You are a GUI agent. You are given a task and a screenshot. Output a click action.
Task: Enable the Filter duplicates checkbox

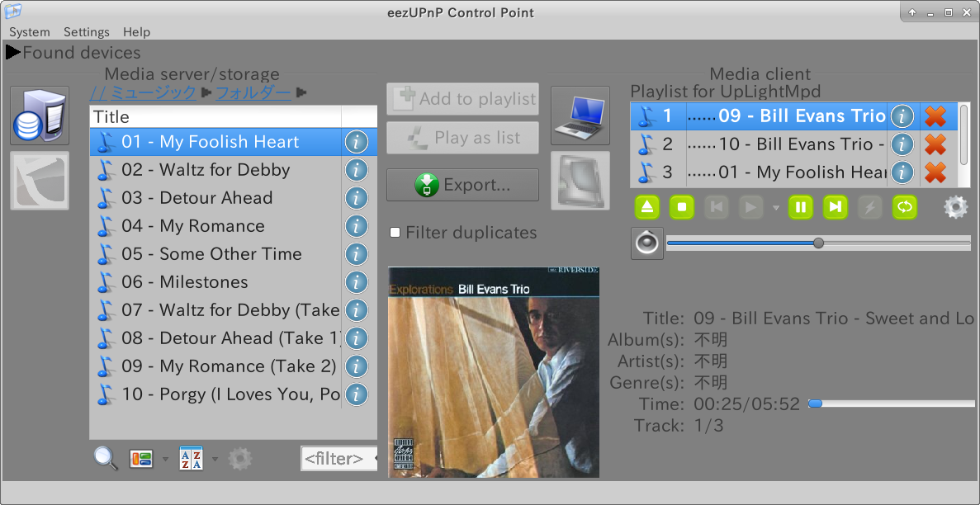[395, 233]
